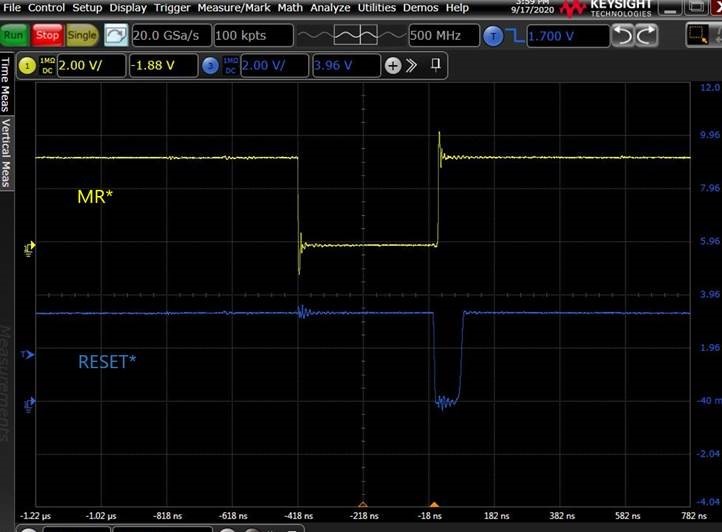Open the Trigger menu
Screen dimensions: 722x532
click(x=172, y=8)
